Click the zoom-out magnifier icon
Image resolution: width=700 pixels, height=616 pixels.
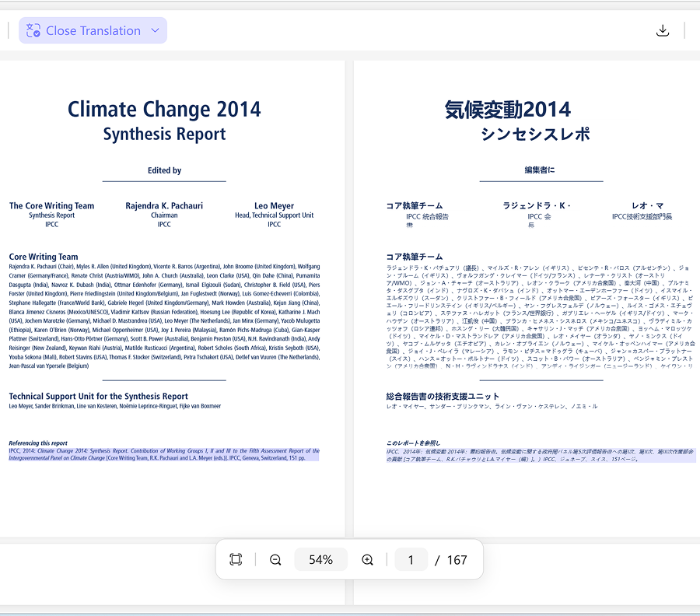point(275,559)
